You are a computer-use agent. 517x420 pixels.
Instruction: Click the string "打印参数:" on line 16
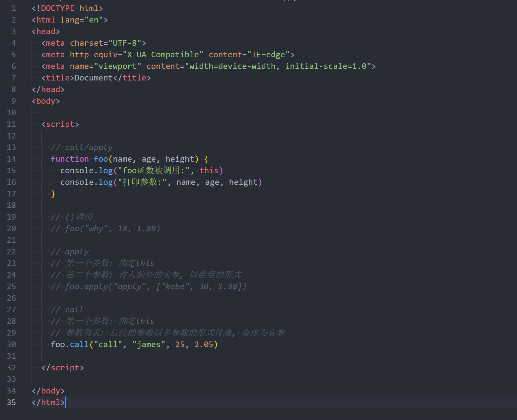142,182
